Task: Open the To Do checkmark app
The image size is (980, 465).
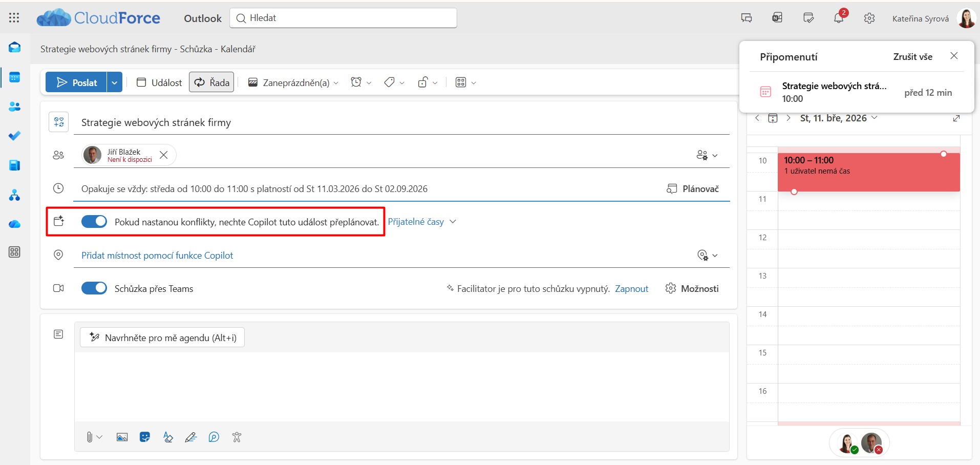Action: (x=14, y=136)
